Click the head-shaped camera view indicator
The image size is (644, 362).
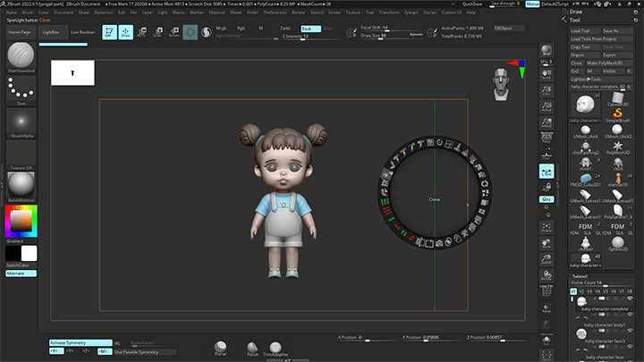point(501,85)
